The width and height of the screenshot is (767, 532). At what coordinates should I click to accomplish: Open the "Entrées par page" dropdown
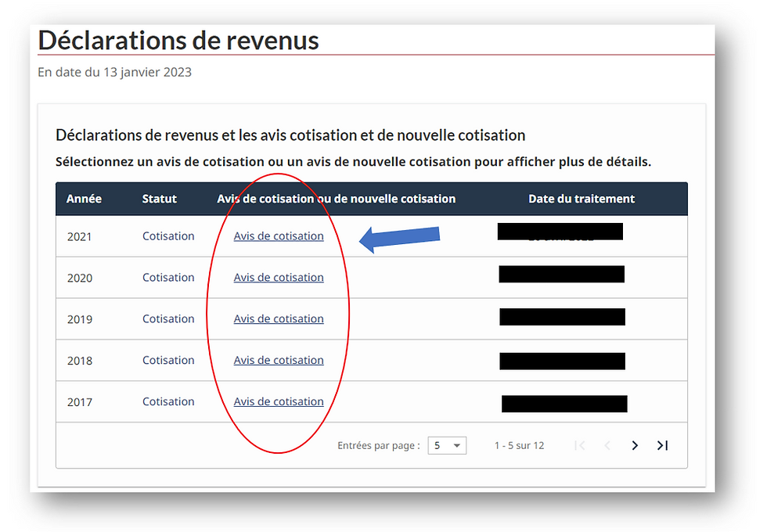click(x=446, y=445)
